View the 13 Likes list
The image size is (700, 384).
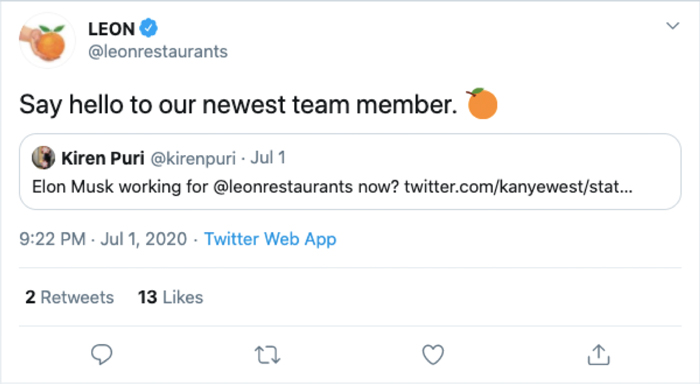click(171, 297)
